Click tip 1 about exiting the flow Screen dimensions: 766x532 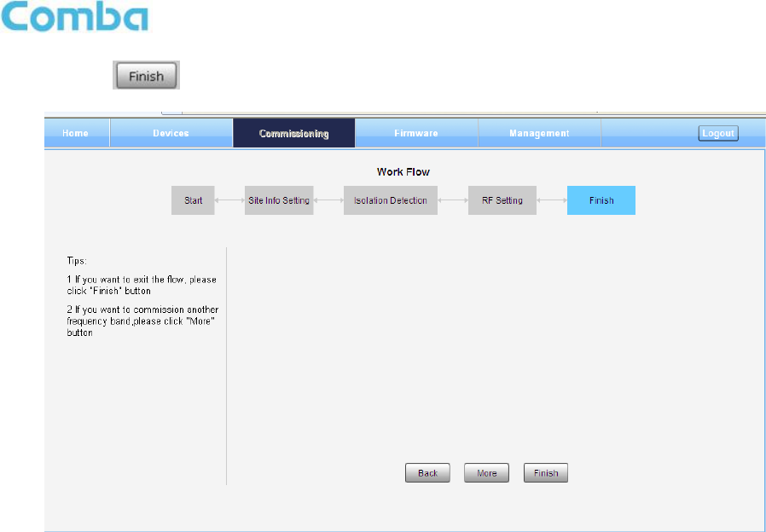pos(142,285)
